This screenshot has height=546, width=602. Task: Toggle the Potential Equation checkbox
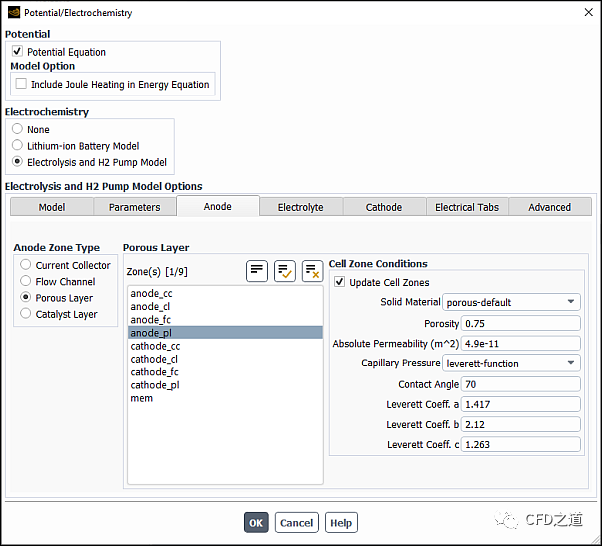(18, 52)
